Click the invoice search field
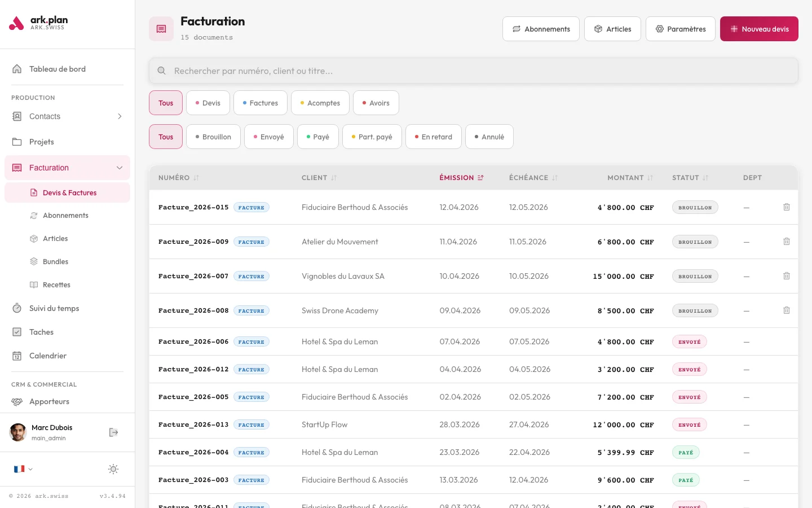This screenshot has height=508, width=812. point(473,71)
